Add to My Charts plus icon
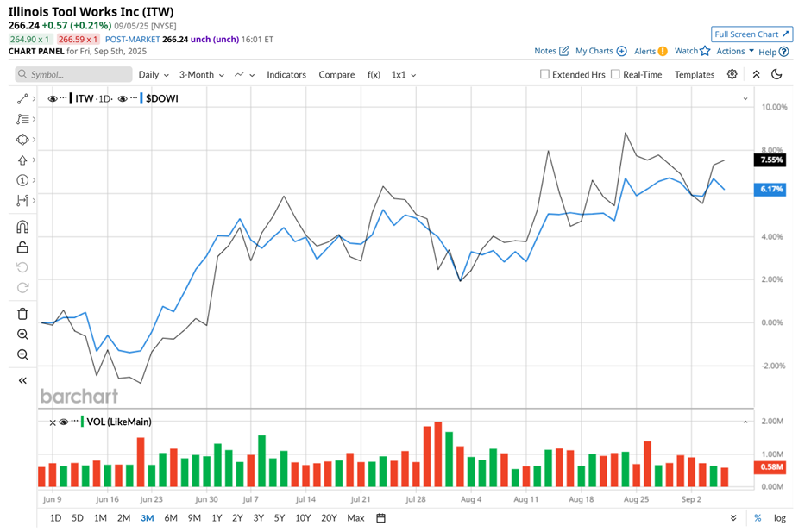Viewport: 811px width, 532px height. 622,51
